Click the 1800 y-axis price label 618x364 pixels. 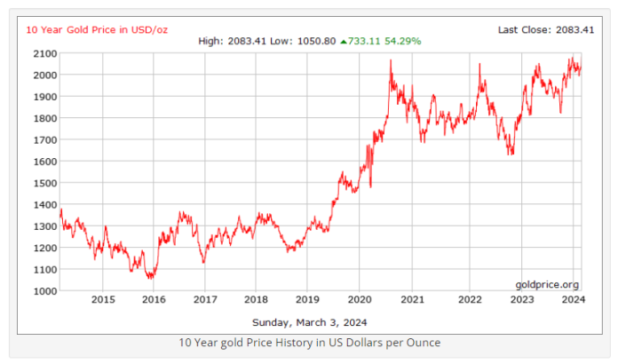click(46, 118)
